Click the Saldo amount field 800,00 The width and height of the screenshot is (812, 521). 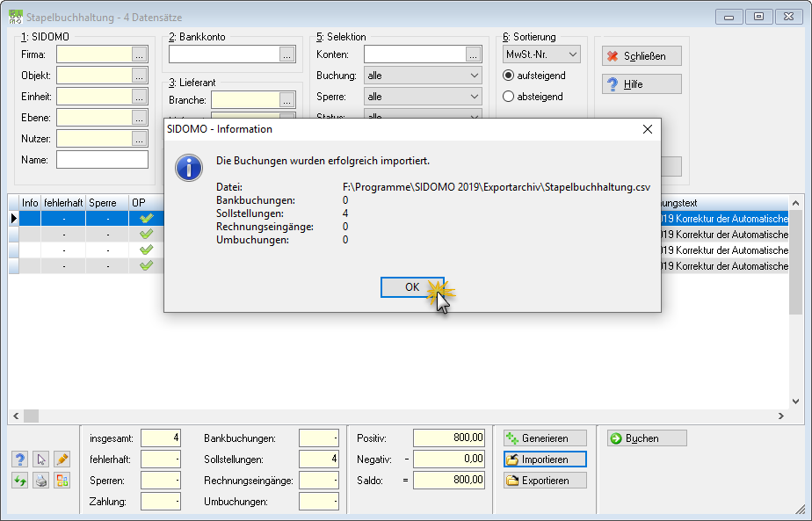tap(449, 481)
